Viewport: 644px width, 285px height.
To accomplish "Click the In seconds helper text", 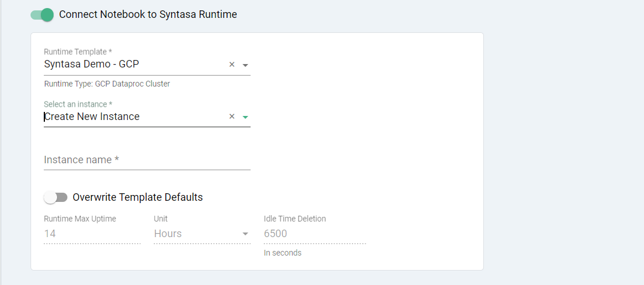I will click(x=282, y=253).
